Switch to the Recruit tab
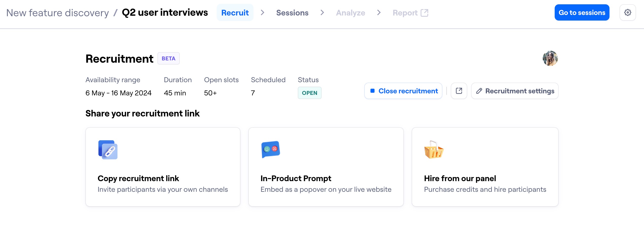 click(x=235, y=13)
